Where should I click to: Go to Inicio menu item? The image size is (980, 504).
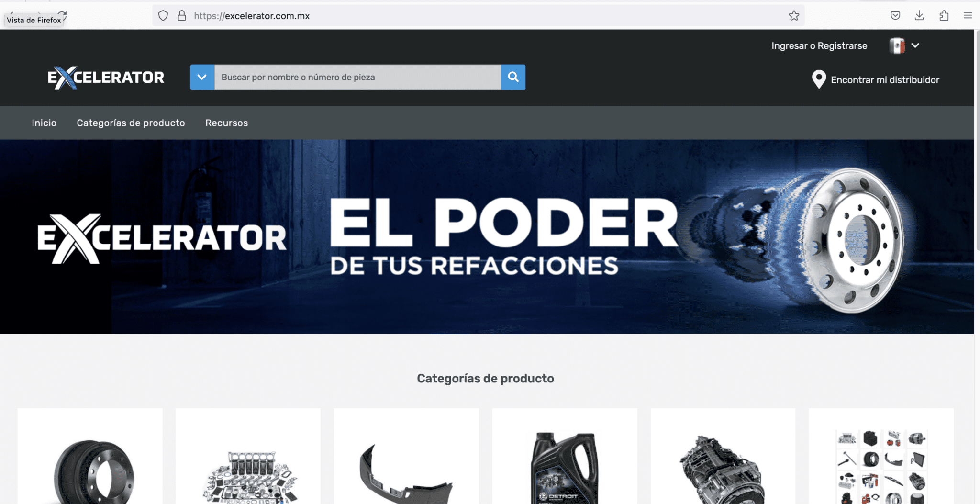point(44,123)
